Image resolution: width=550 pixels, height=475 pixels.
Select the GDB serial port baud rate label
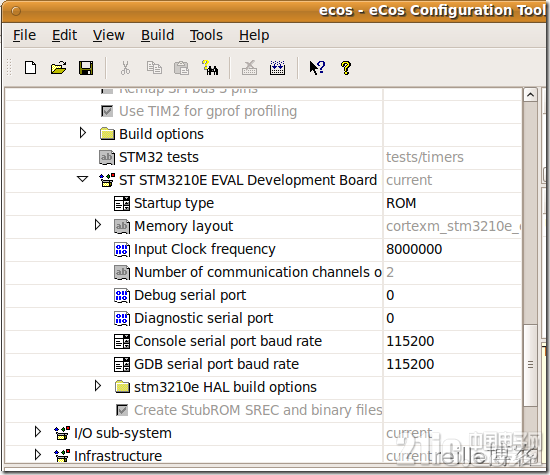click(216, 364)
